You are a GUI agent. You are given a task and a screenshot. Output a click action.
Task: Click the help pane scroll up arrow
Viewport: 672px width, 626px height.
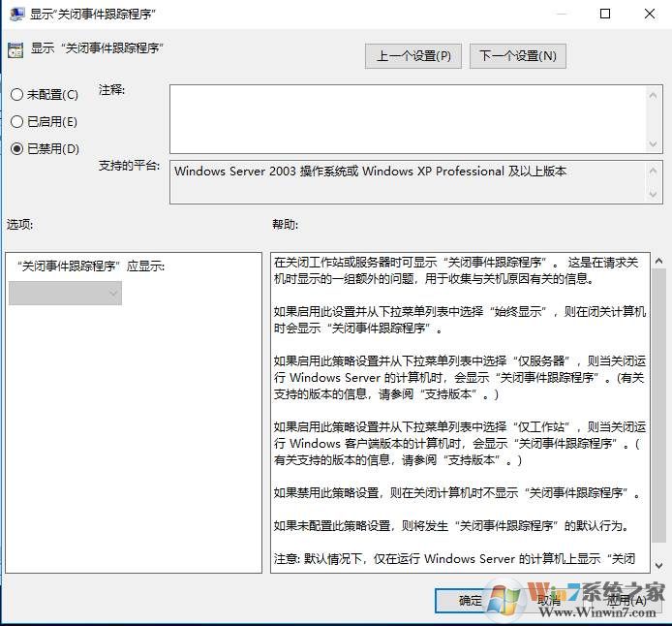pos(657,261)
